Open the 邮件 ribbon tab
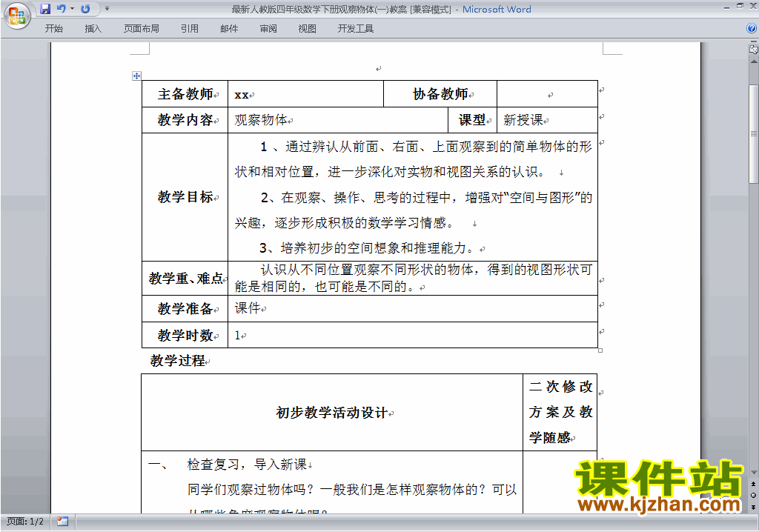 pyautogui.click(x=229, y=29)
